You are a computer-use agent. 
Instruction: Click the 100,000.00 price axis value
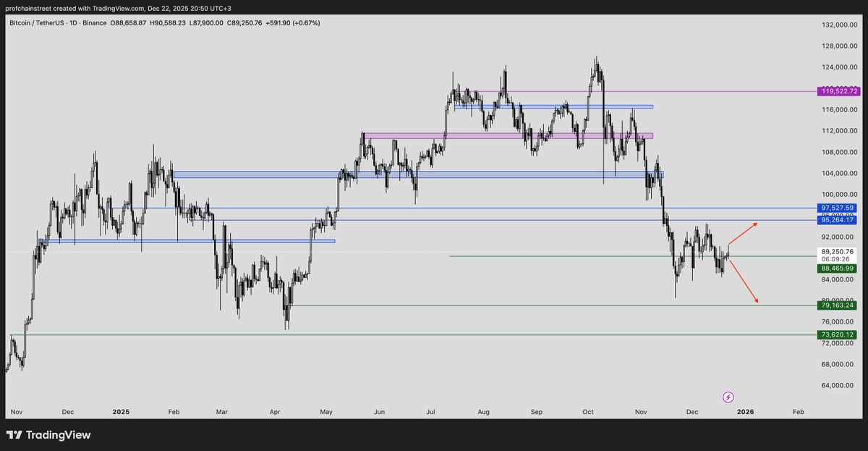839,195
